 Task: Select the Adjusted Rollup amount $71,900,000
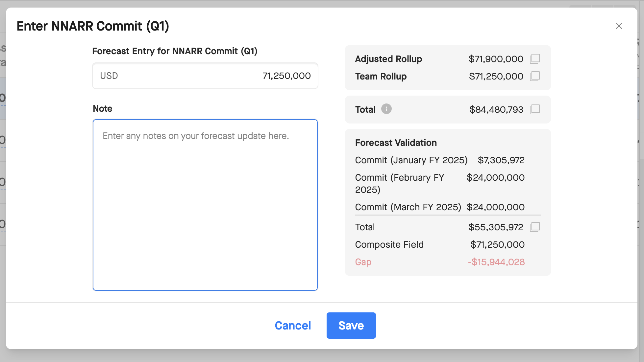[x=496, y=59]
